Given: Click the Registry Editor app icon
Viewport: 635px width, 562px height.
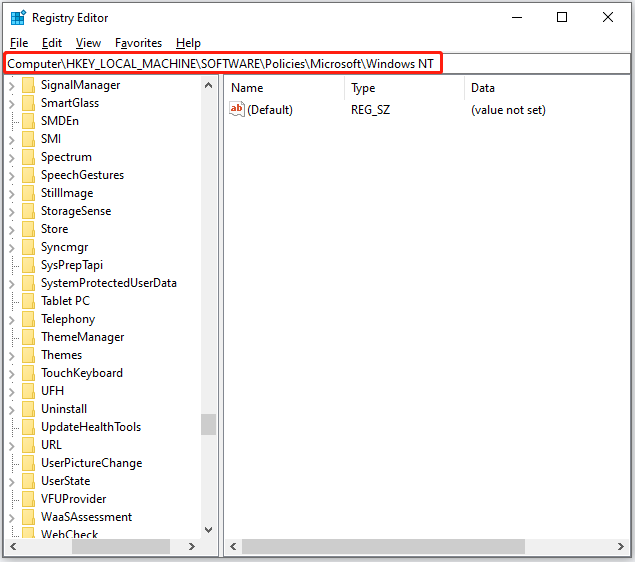Looking at the screenshot, I should click(x=18, y=18).
